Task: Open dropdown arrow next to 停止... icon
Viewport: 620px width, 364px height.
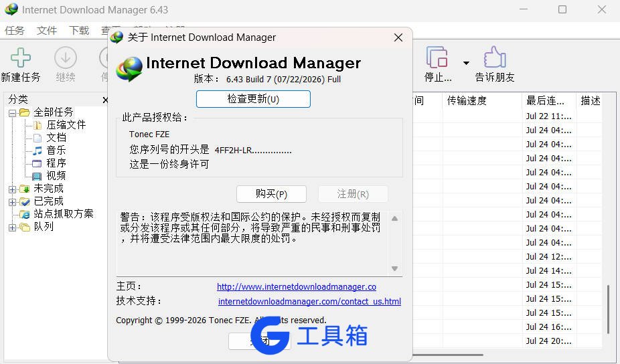Action: tap(466, 63)
